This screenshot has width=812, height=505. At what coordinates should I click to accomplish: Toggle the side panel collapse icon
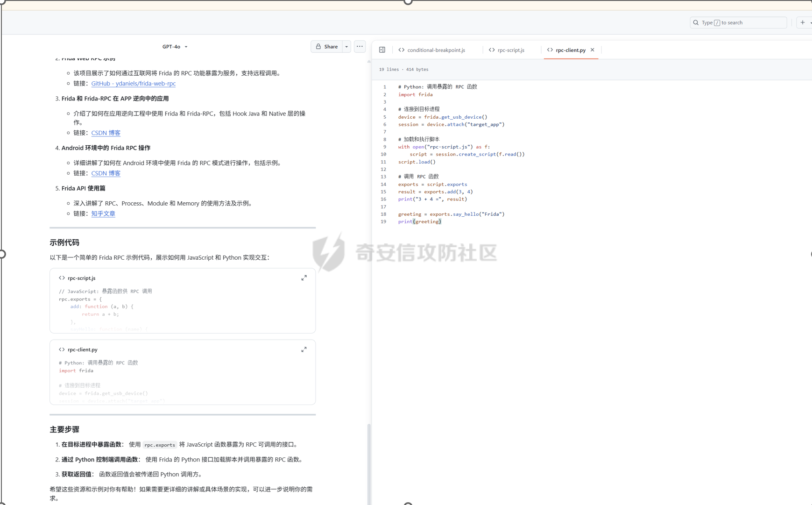[x=382, y=50]
